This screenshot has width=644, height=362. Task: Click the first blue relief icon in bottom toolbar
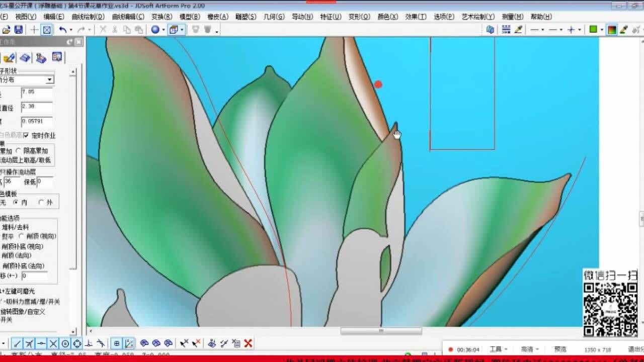(x=144, y=343)
